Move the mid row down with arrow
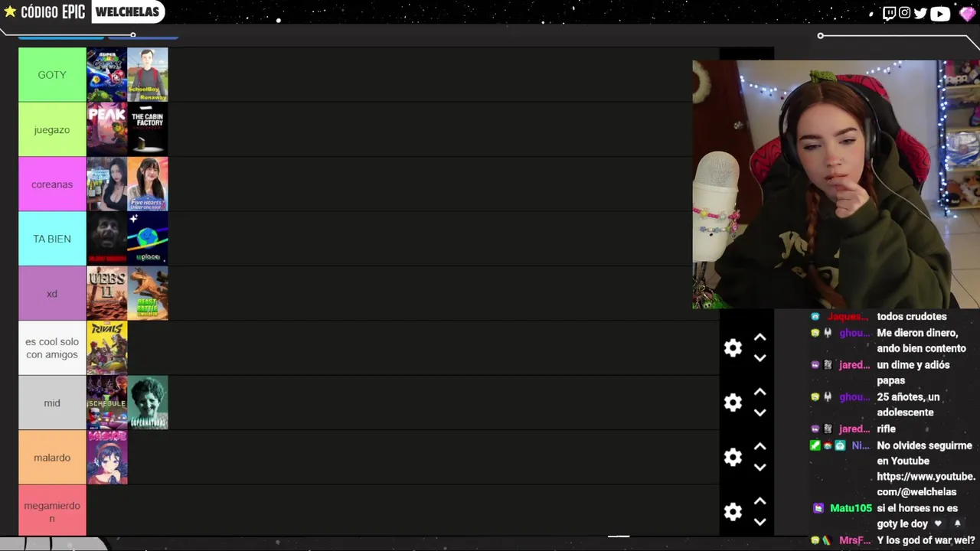980x551 pixels. point(759,413)
